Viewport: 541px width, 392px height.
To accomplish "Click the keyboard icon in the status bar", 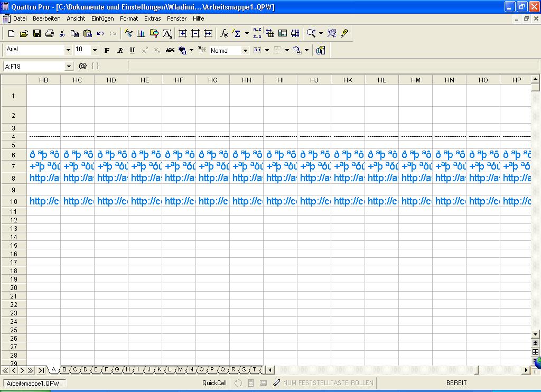I will [263, 383].
